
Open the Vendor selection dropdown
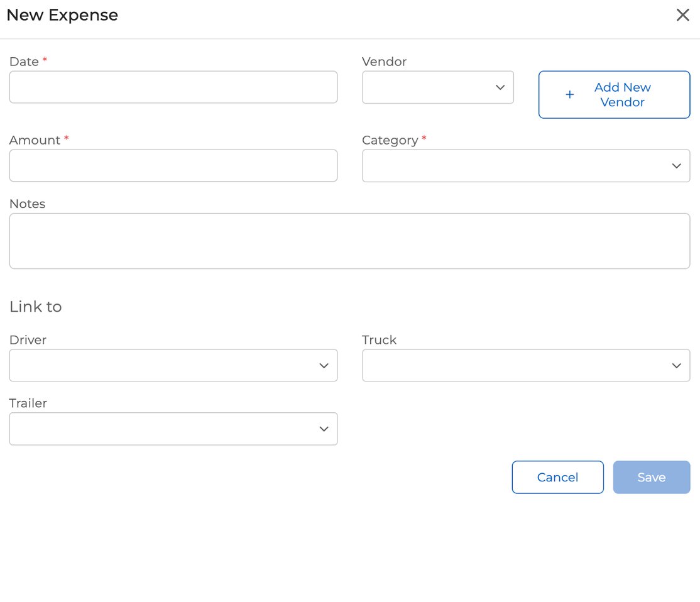coord(438,87)
